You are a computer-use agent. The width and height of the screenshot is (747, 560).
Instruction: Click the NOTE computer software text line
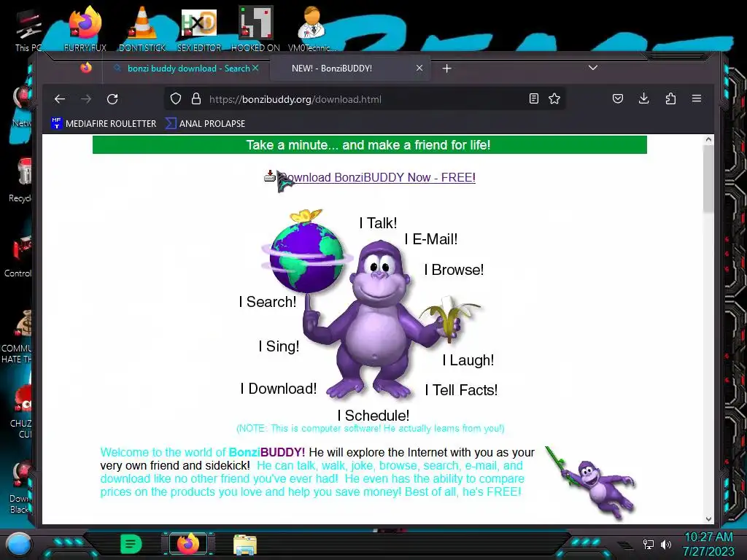click(x=370, y=428)
